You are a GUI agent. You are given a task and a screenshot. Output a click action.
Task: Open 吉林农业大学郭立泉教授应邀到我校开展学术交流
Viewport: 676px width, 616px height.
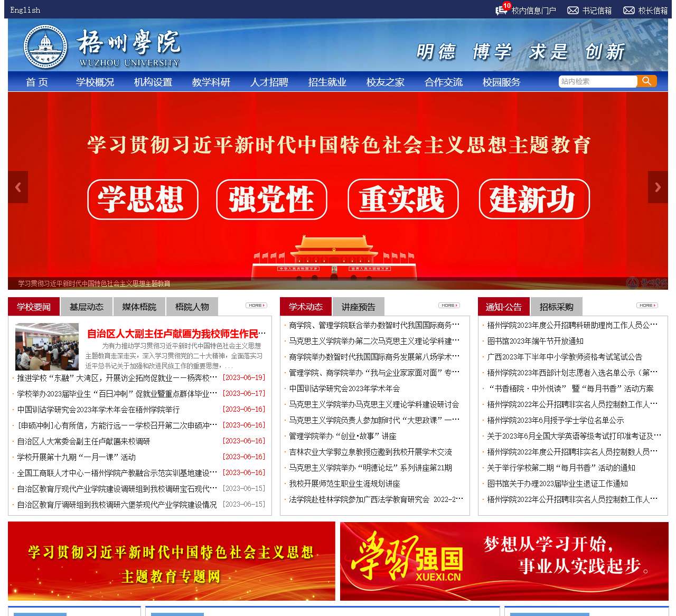pyautogui.click(x=370, y=452)
